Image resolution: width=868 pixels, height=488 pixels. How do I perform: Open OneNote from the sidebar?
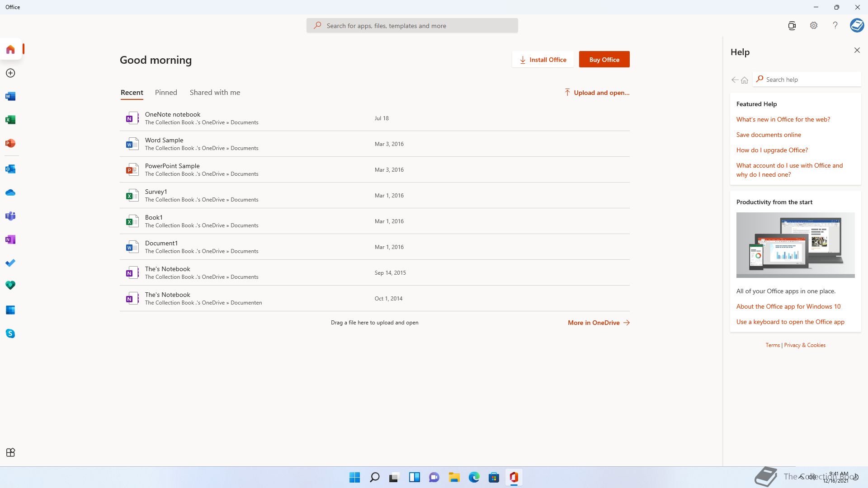(10, 239)
